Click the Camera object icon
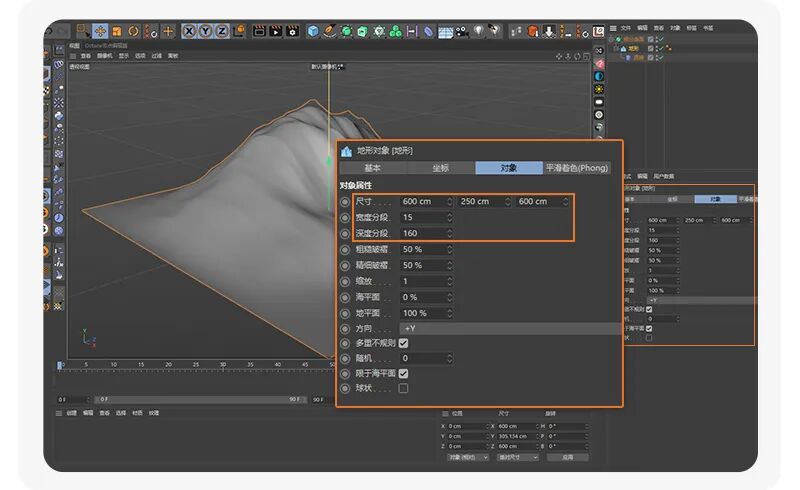This screenshot has width=800, height=490. coord(462,32)
